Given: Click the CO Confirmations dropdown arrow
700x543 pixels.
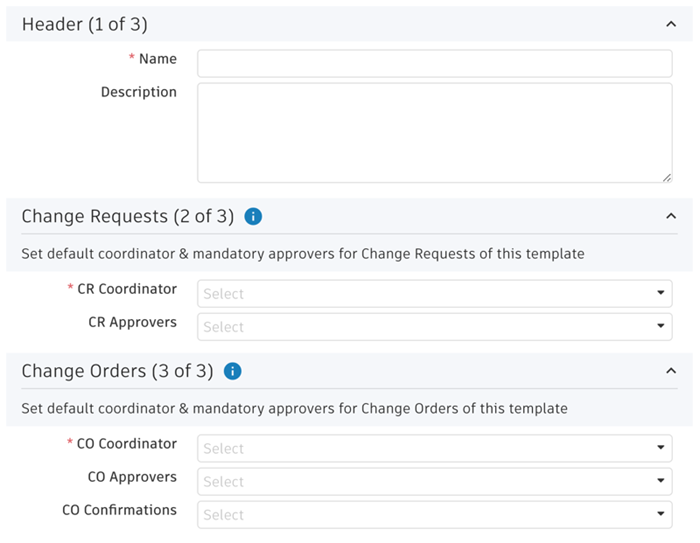Looking at the screenshot, I should tap(661, 515).
